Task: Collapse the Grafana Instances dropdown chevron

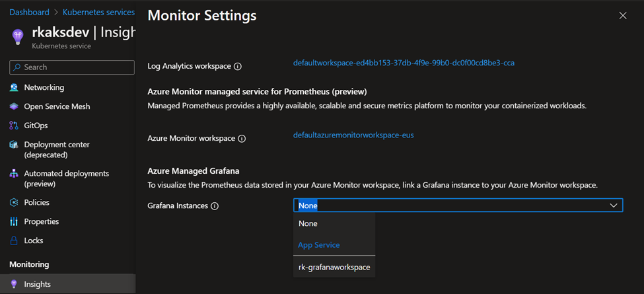Action: pos(614,205)
